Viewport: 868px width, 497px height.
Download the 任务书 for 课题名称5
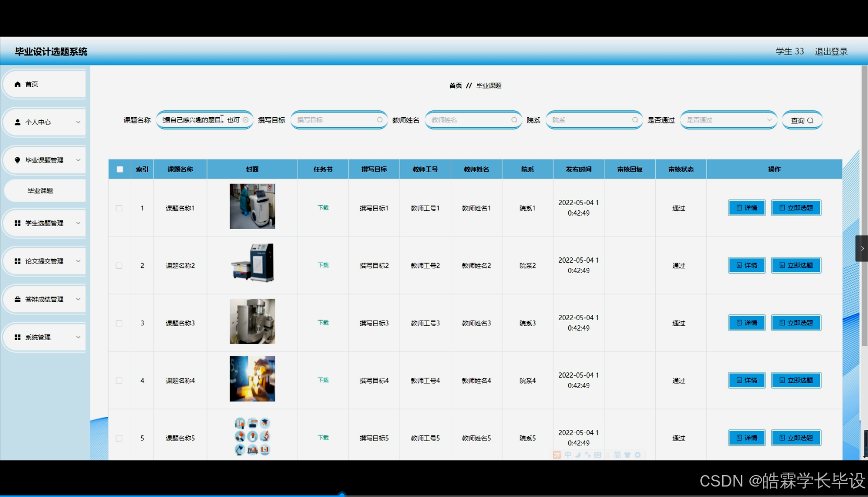click(323, 438)
